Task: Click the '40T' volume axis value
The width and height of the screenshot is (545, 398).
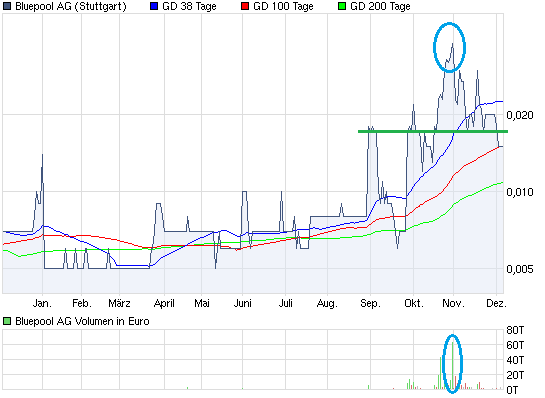Action: (515, 360)
